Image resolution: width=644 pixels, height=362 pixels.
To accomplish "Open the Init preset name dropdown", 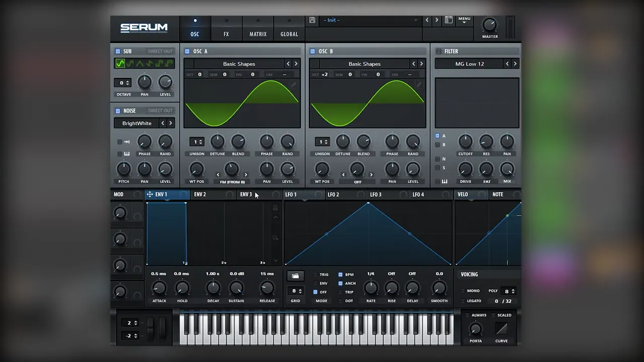I will (370, 20).
